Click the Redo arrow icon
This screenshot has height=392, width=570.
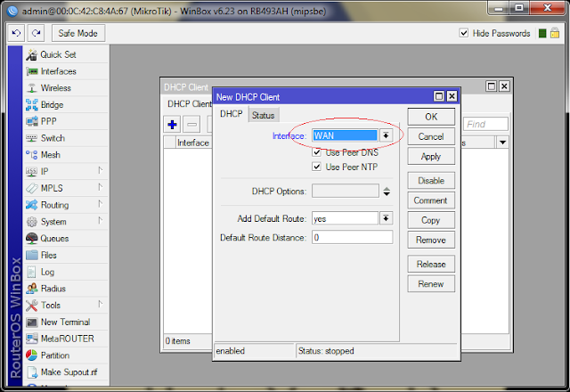(x=36, y=33)
